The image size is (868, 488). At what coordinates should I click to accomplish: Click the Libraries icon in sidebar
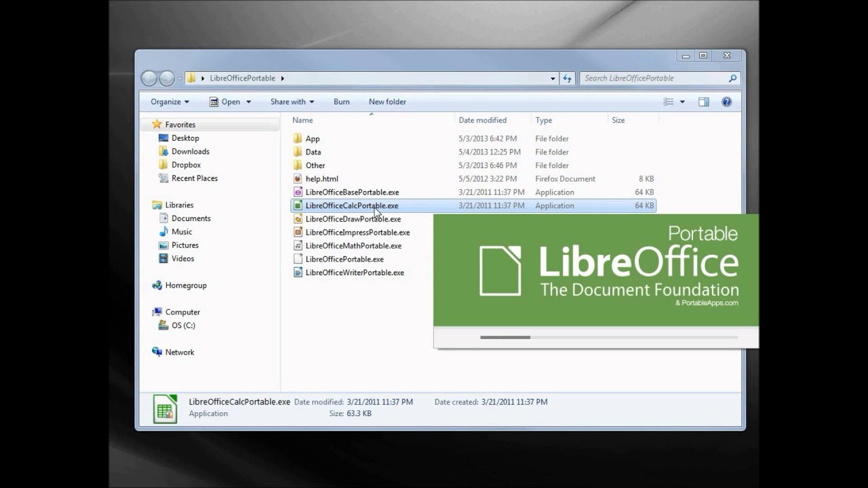pyautogui.click(x=157, y=205)
